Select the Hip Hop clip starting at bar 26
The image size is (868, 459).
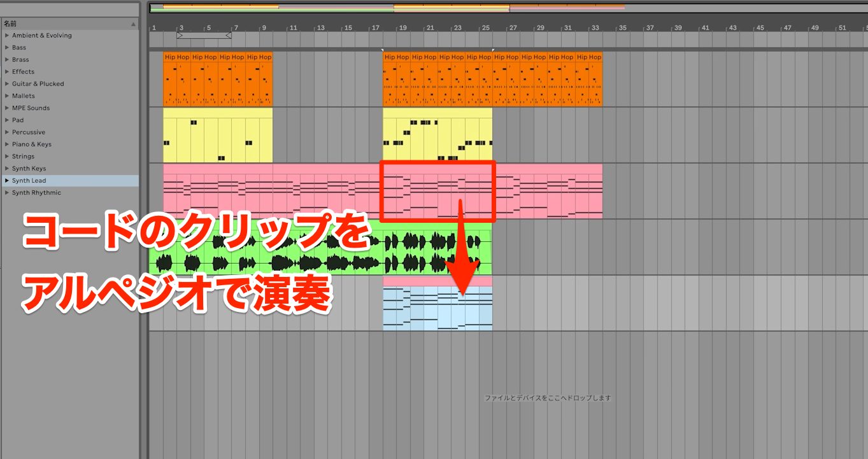tap(506, 79)
